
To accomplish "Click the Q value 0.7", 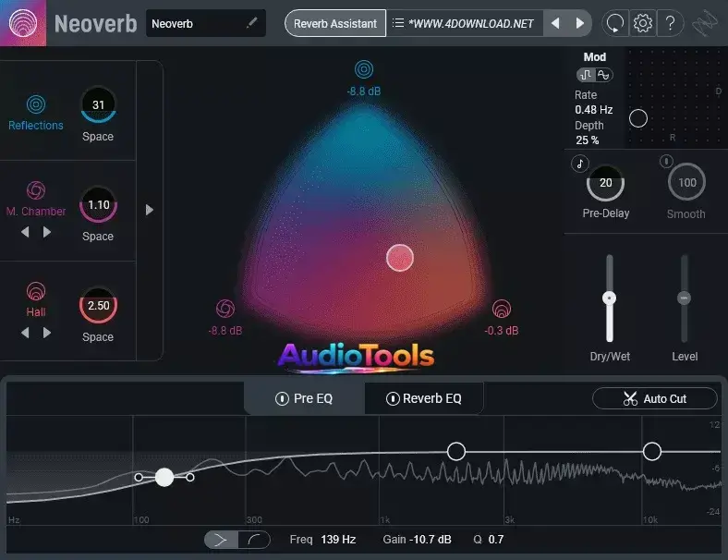I will [x=496, y=540].
